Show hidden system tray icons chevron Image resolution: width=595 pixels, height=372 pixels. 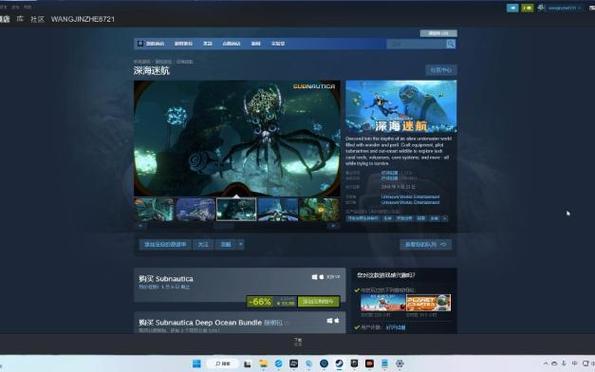(x=546, y=364)
